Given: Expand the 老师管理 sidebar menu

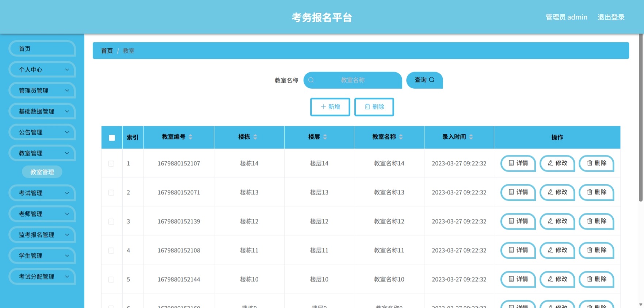Looking at the screenshot, I should [42, 214].
